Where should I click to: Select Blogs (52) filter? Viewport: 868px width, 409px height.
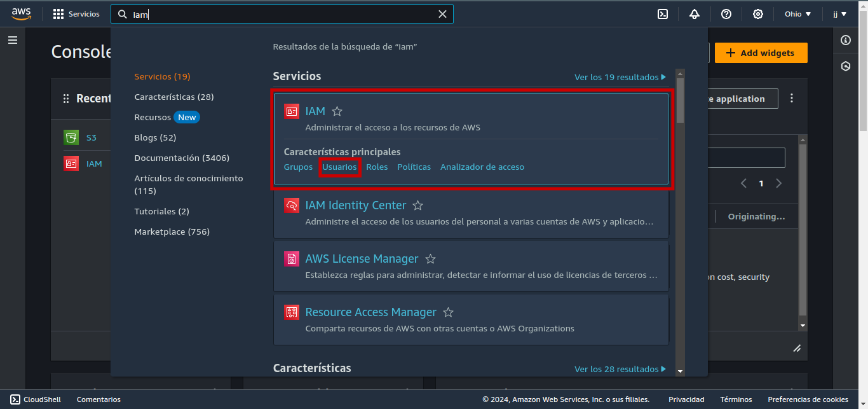(x=155, y=137)
